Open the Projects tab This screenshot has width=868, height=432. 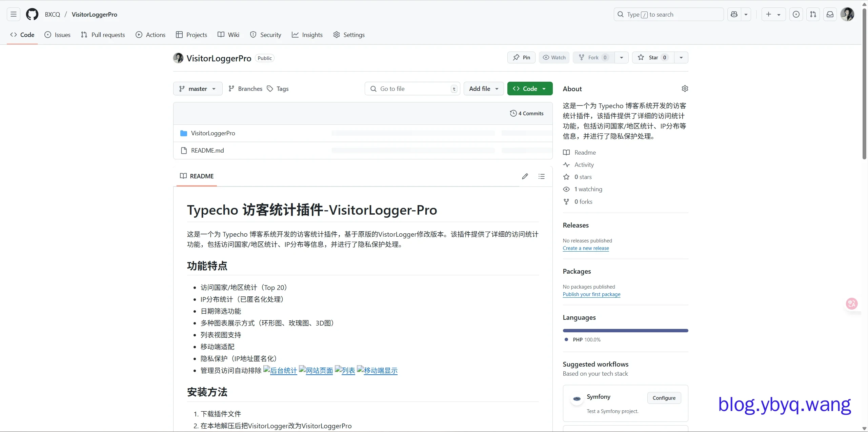[191, 35]
